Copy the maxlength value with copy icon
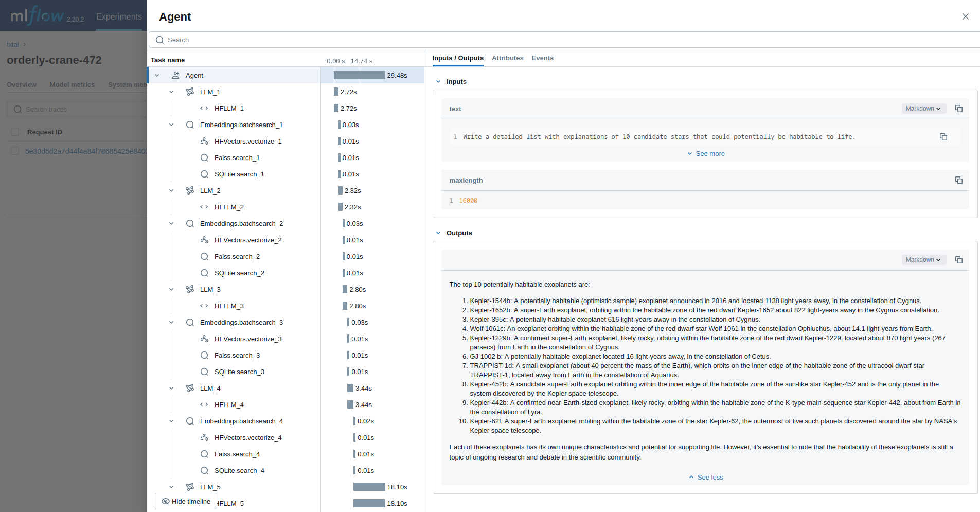Image resolution: width=980 pixels, height=512 pixels. (958, 180)
